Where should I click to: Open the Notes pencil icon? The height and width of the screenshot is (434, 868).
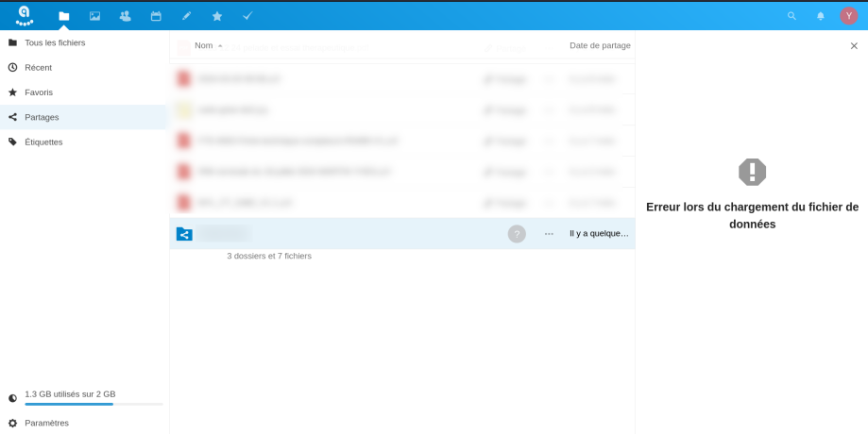point(186,16)
